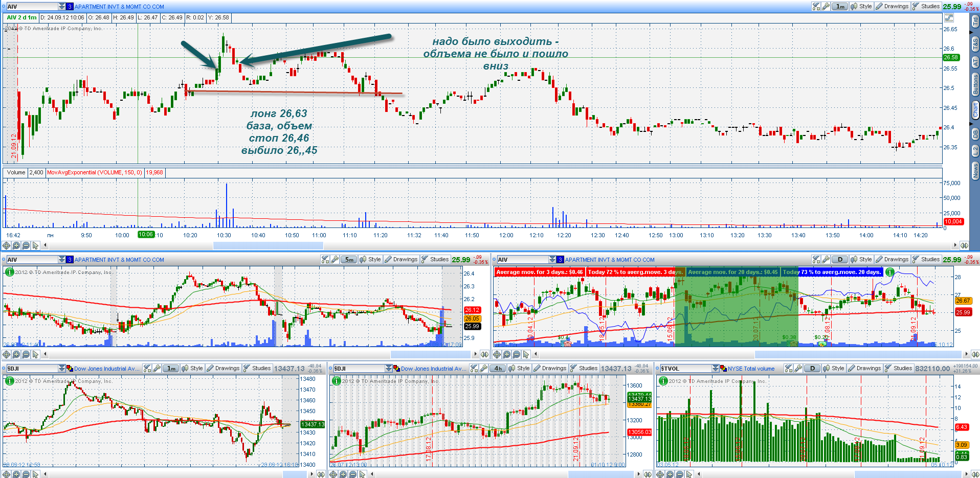The width and height of the screenshot is (980, 478).
Task: Change the D timeframe on the daily AIV chart
Action: pyautogui.click(x=840, y=260)
